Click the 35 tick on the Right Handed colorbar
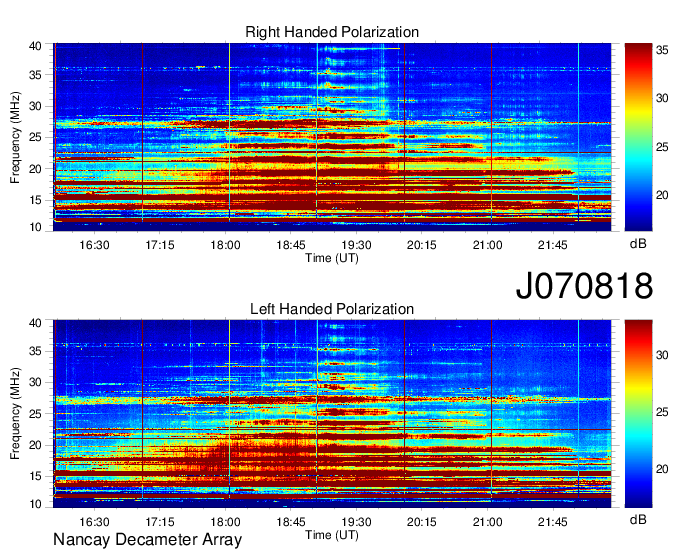680x552 pixels. tap(662, 50)
